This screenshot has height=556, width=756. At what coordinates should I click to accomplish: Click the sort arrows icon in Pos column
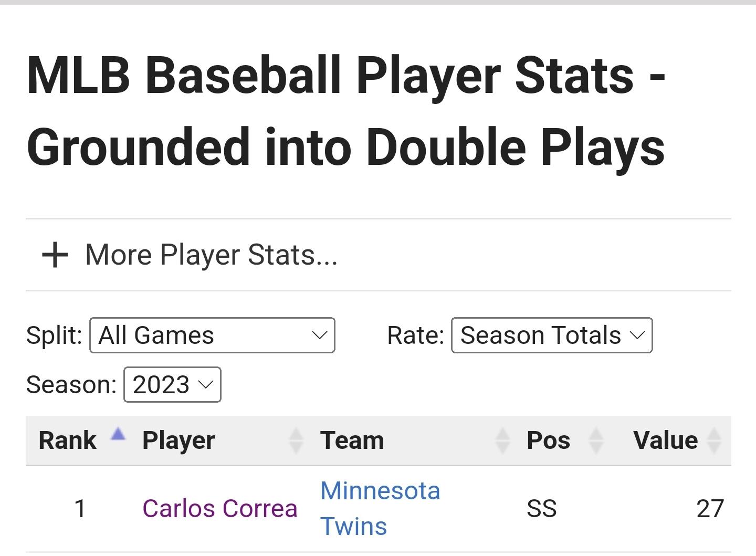[596, 440]
